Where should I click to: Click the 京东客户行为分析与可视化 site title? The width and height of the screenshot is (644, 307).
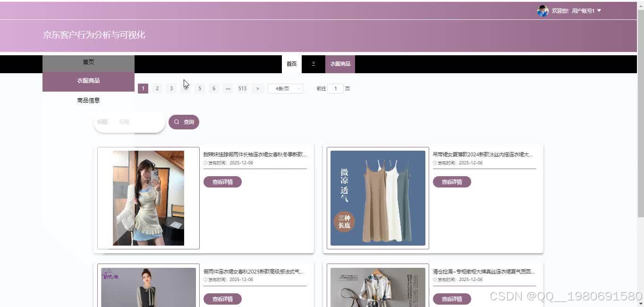(x=94, y=34)
